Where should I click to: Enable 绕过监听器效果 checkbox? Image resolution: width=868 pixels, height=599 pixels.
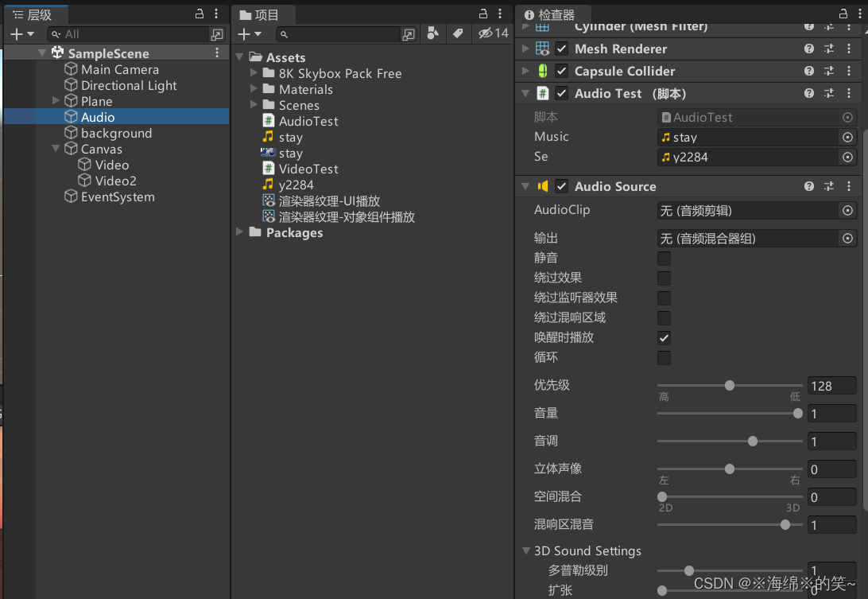(x=664, y=298)
